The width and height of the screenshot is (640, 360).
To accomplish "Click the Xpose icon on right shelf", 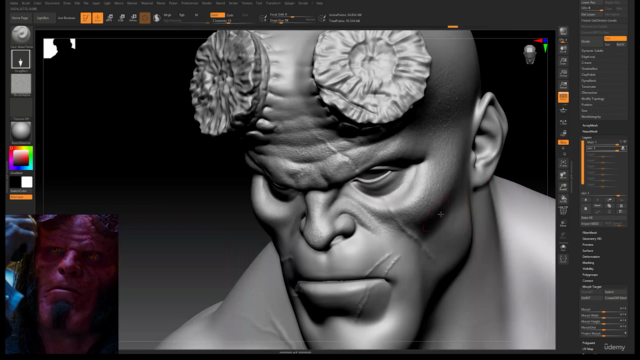I will point(563,259).
